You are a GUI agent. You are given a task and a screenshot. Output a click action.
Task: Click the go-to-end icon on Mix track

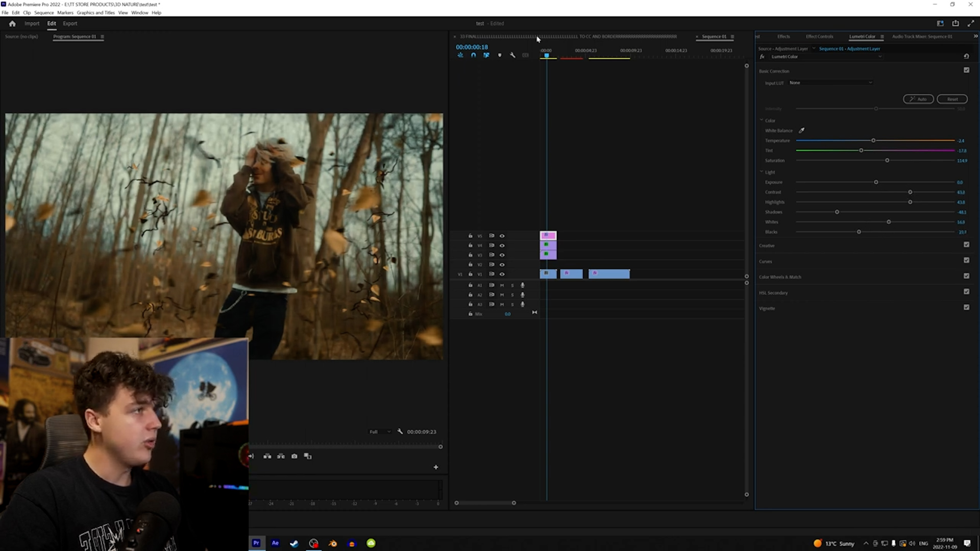tap(534, 313)
